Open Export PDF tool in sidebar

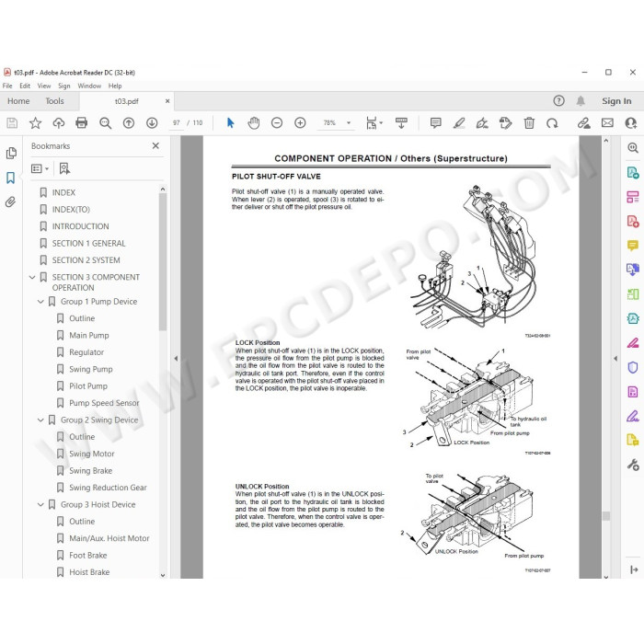click(633, 173)
